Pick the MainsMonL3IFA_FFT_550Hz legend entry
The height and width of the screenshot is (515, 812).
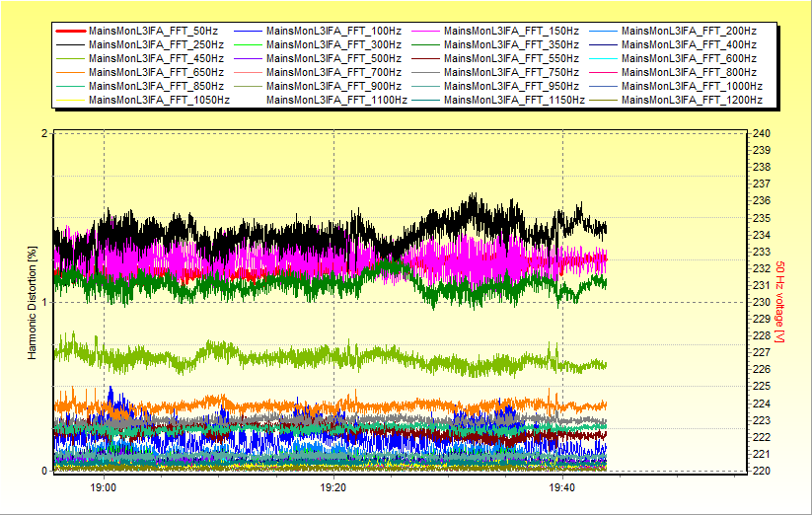tap(511, 58)
